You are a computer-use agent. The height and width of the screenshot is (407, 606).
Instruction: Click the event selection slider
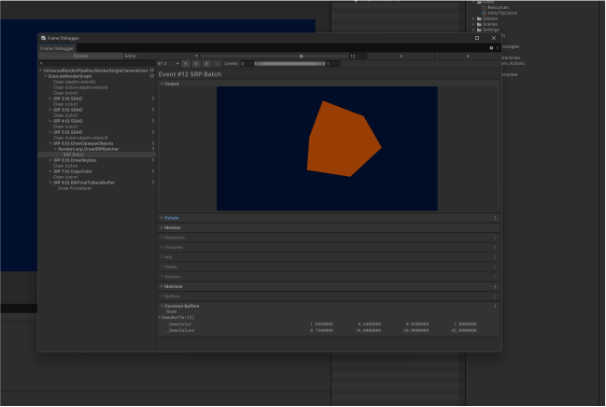274,56
